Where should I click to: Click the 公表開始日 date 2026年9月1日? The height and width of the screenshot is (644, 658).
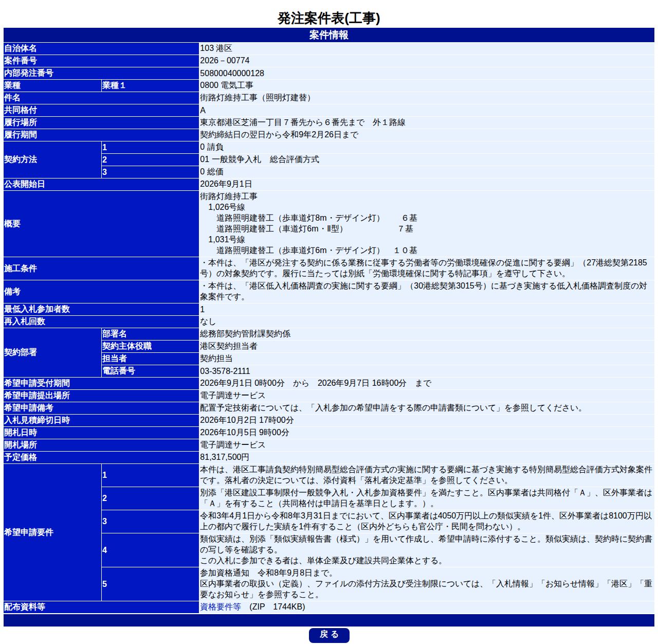226,184
